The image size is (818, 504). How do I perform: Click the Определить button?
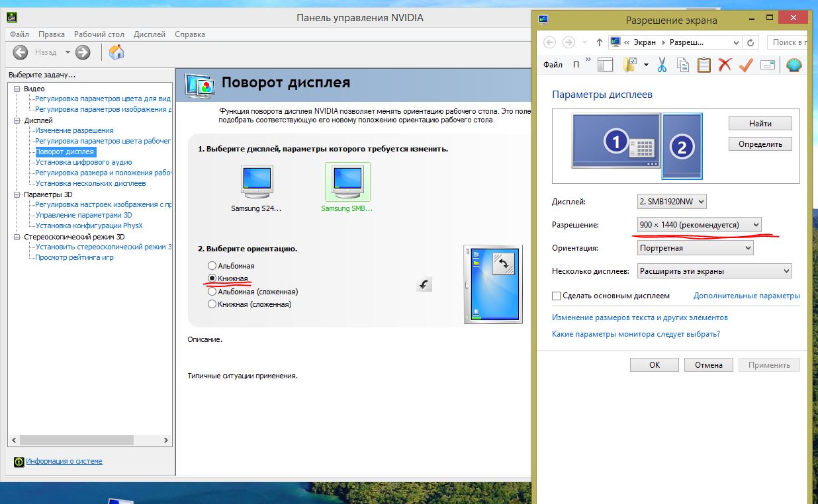point(760,144)
